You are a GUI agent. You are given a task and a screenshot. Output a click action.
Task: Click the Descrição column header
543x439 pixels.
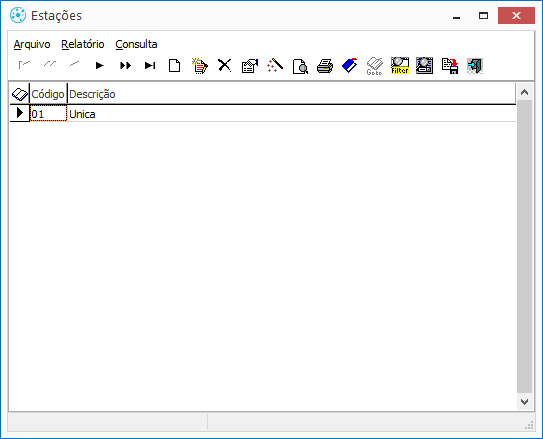(x=92, y=94)
